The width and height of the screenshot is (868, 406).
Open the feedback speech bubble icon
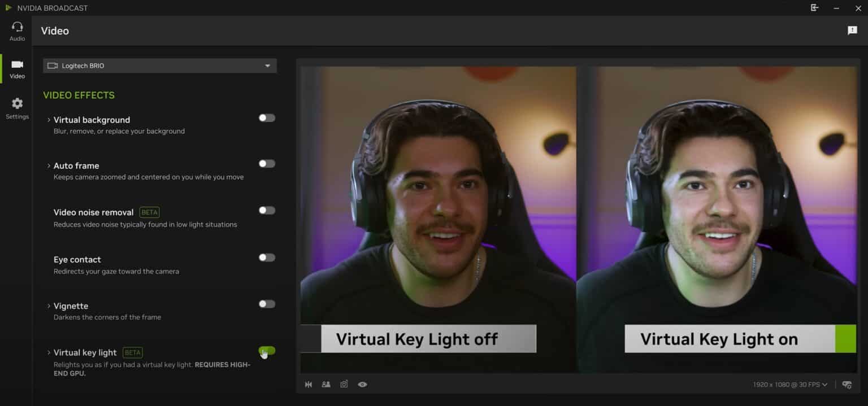coord(852,30)
